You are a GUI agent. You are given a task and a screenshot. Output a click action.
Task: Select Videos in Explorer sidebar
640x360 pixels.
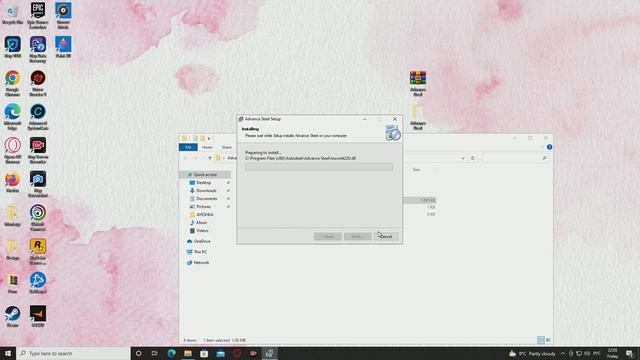(202, 231)
